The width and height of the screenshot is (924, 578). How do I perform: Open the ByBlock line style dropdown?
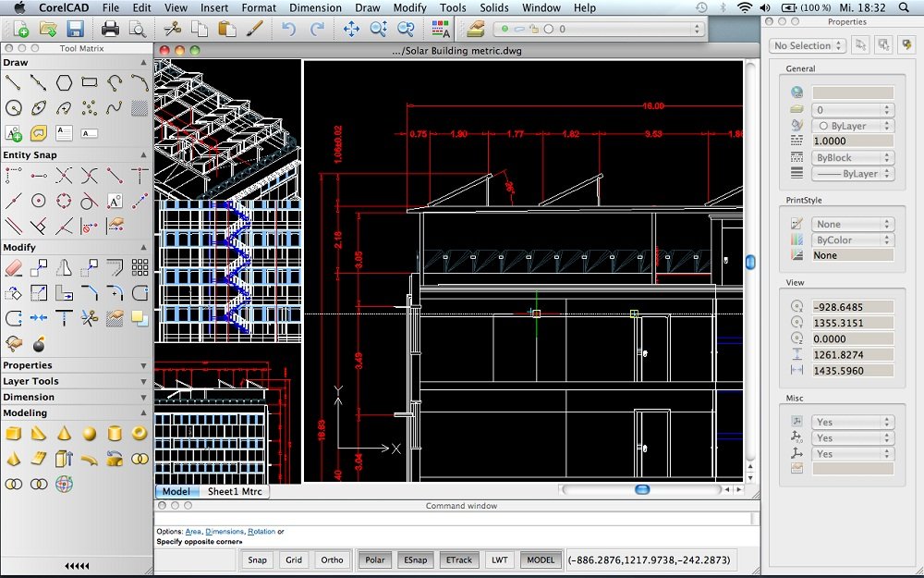(x=852, y=157)
